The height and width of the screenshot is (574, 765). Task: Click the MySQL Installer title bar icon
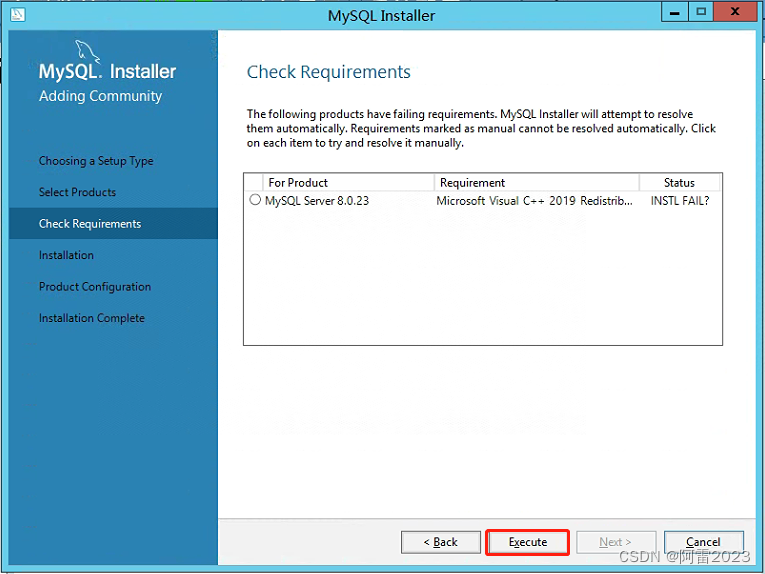[18, 14]
